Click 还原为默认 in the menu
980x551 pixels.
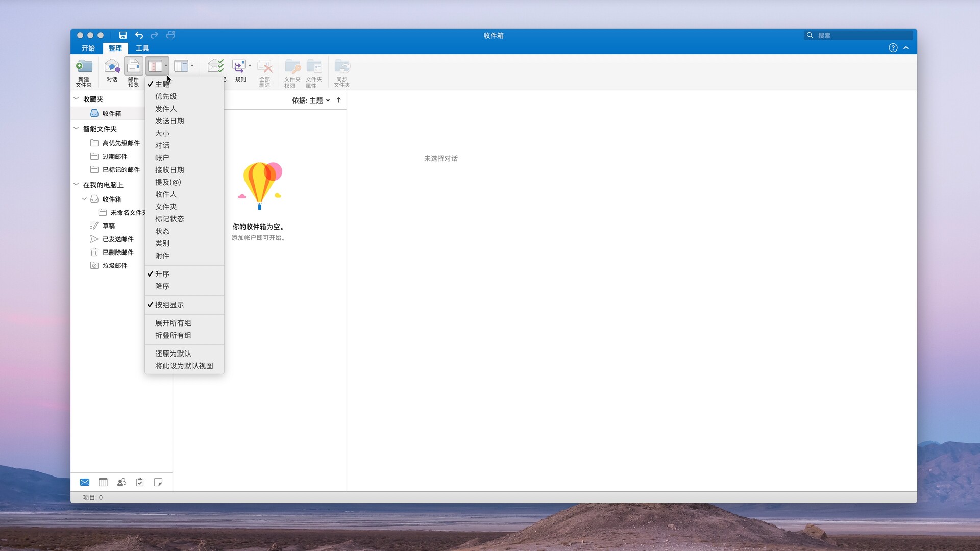click(173, 353)
